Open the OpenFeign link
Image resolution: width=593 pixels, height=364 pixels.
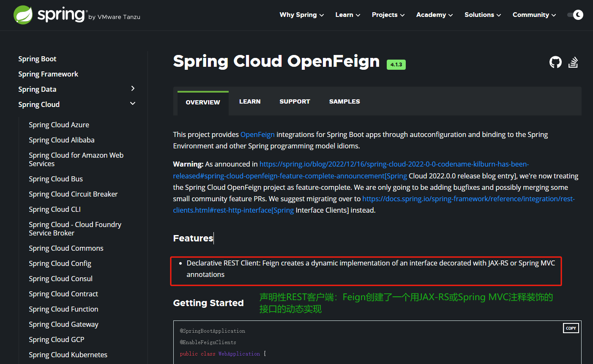coord(257,134)
